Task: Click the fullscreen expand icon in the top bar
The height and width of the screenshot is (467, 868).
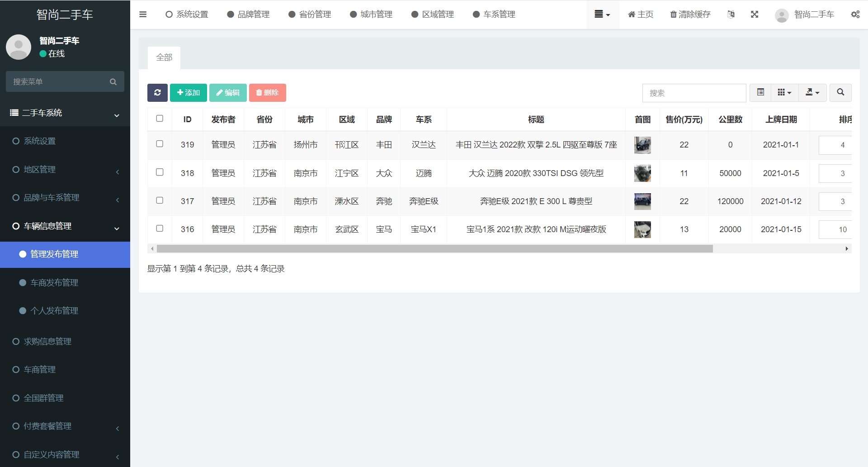Action: (755, 14)
